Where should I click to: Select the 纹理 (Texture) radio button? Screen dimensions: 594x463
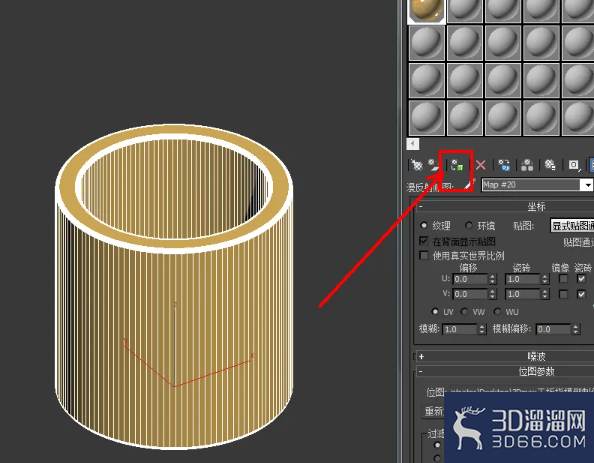[424, 225]
